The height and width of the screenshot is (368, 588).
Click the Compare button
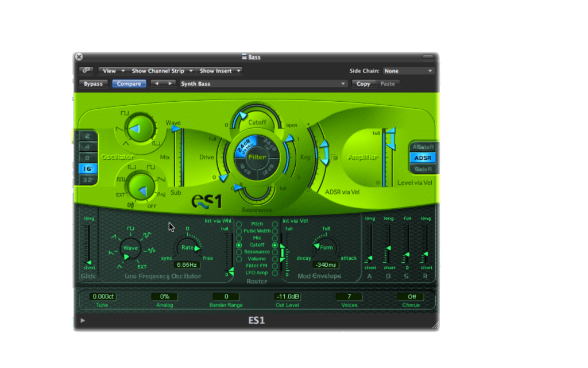tap(129, 83)
